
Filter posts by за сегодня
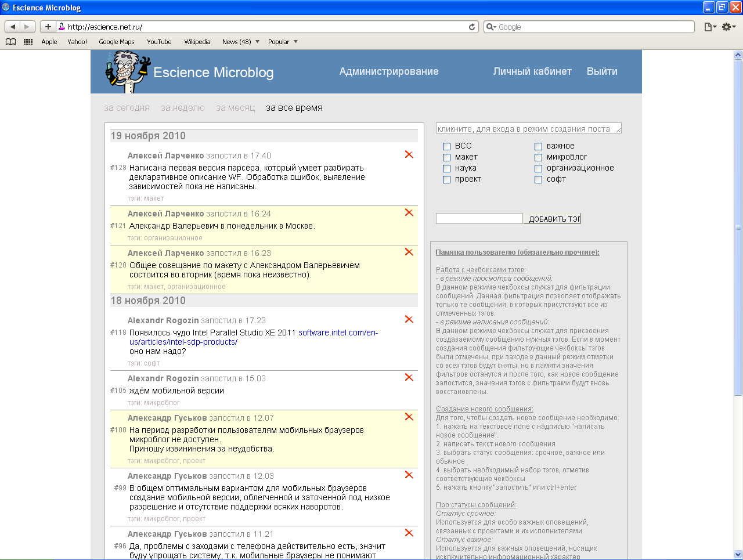pyautogui.click(x=127, y=108)
